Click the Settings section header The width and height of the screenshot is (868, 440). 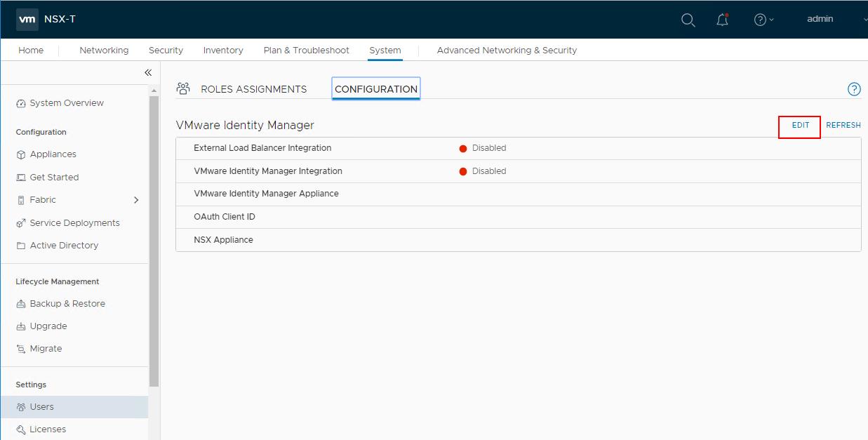[x=31, y=385]
